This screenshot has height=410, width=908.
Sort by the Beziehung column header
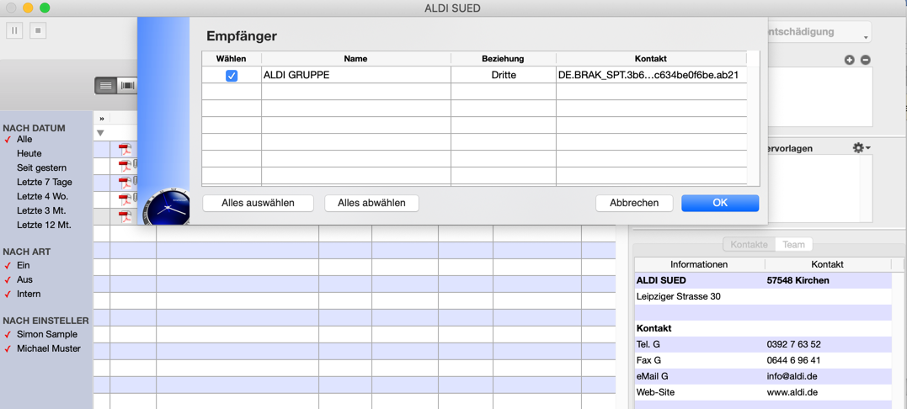[x=503, y=58]
